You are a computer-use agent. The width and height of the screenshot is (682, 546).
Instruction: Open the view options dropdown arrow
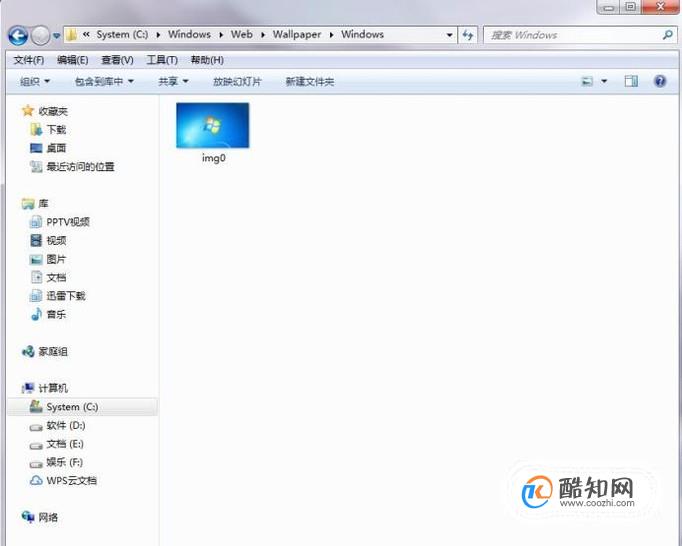coord(604,81)
